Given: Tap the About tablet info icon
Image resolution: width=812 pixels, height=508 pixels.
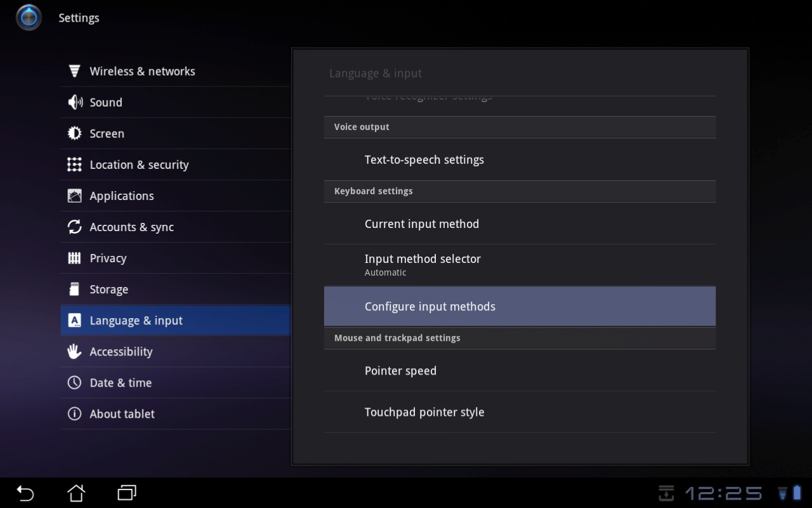Looking at the screenshot, I should pyautogui.click(x=74, y=413).
